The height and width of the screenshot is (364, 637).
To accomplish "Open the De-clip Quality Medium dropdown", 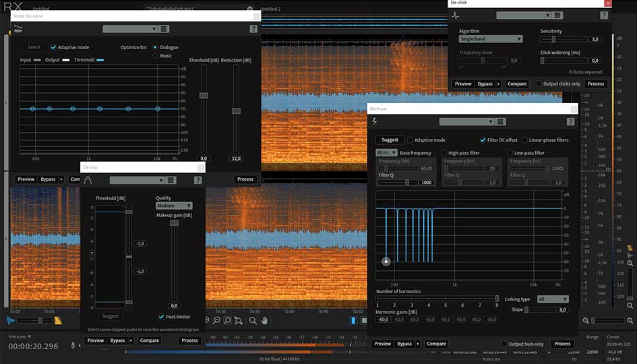I will tap(174, 206).
